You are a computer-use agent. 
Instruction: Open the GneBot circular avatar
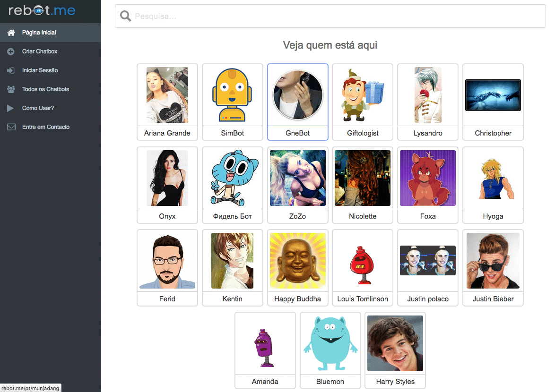(298, 95)
